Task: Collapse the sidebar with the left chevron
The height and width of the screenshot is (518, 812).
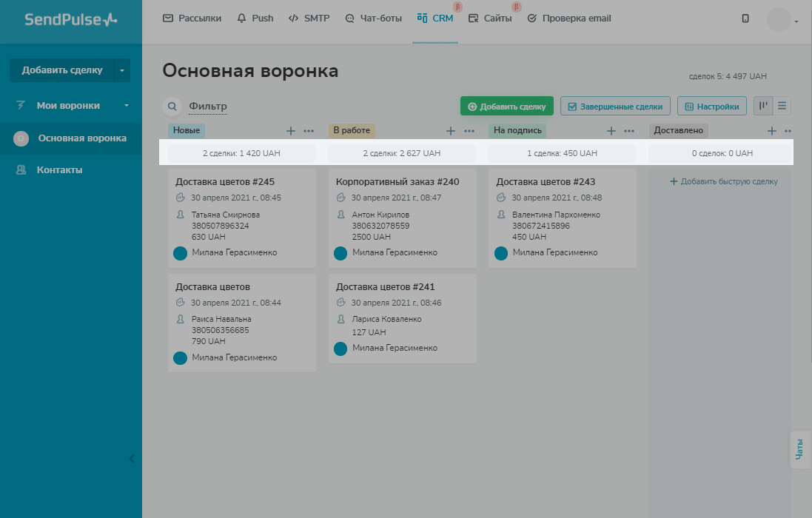Action: coord(132,458)
